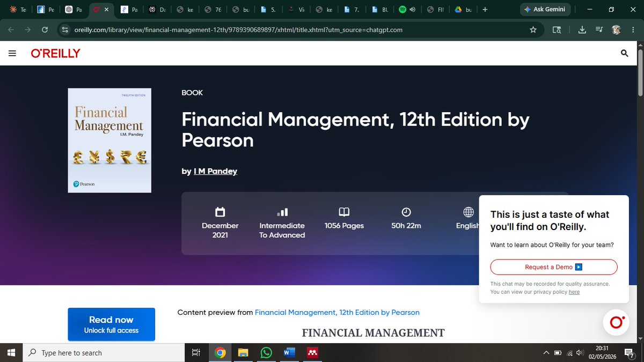
Task: Open the Wi-Fi network tray icon
Action: pyautogui.click(x=569, y=353)
